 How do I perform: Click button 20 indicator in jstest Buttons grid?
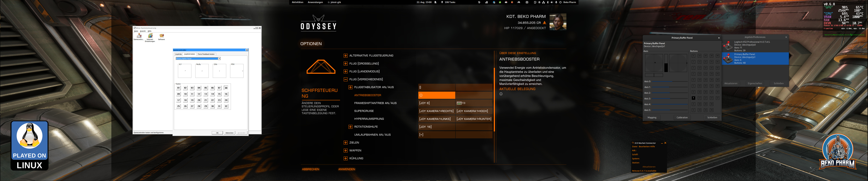tap(706, 56)
